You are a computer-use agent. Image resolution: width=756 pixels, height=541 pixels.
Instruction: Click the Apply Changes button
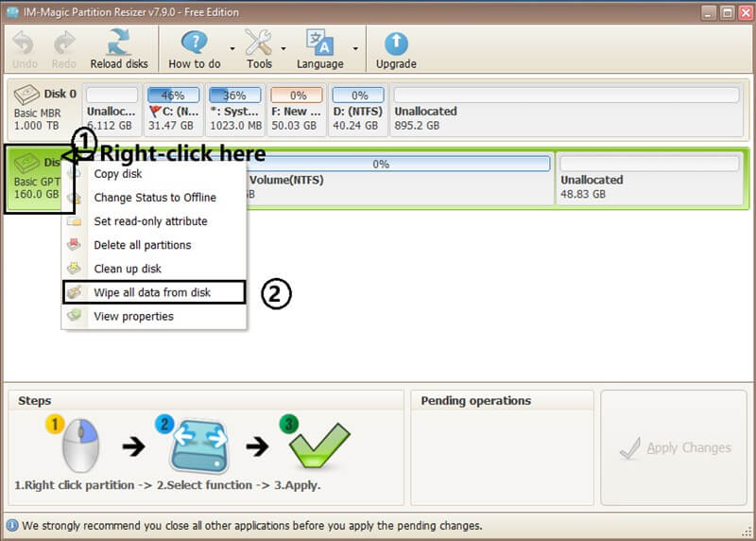674,447
